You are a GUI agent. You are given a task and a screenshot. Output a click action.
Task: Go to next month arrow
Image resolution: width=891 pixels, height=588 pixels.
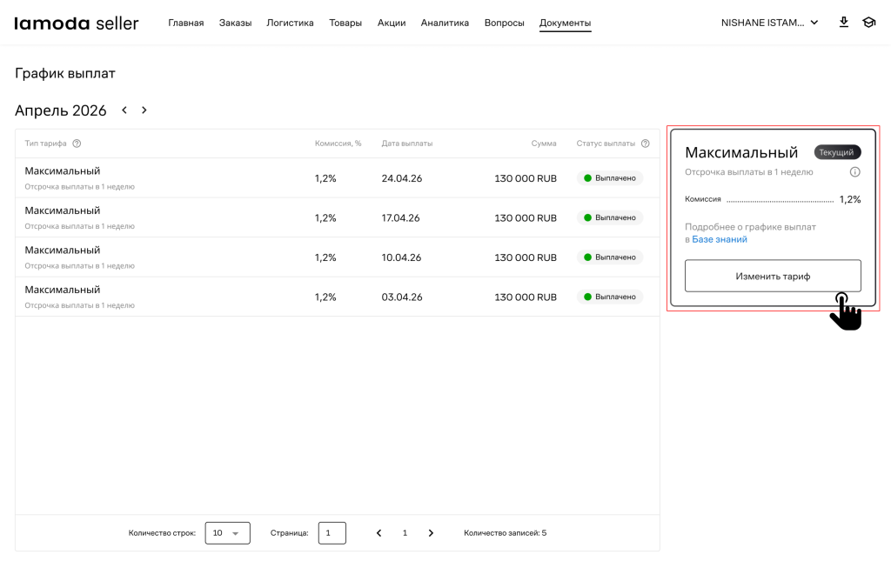click(144, 110)
